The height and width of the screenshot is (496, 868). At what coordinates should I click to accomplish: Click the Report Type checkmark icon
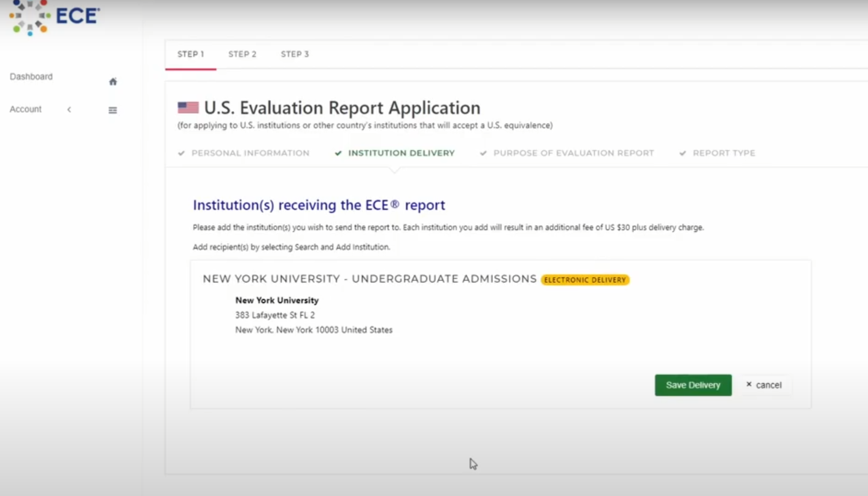tap(683, 153)
